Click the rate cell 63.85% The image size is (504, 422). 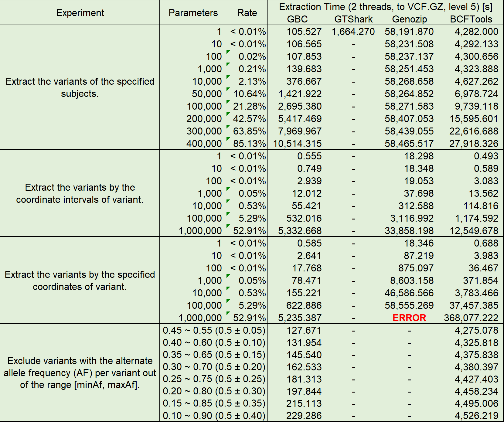(x=250, y=131)
